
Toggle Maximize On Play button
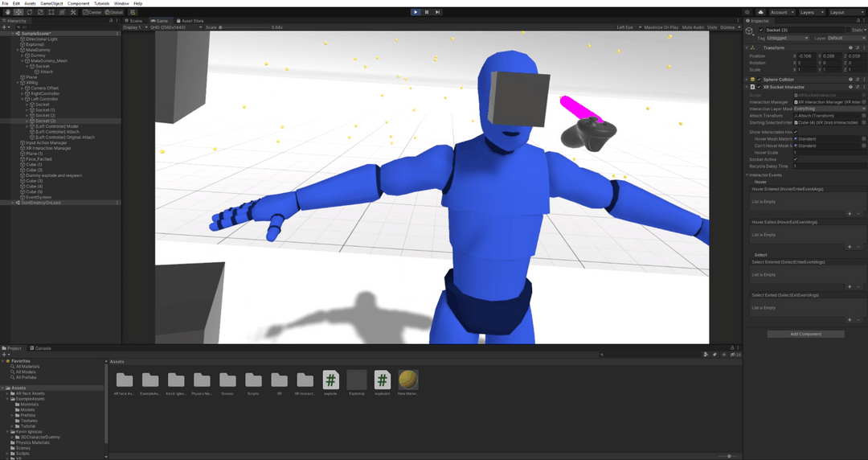[x=661, y=27]
